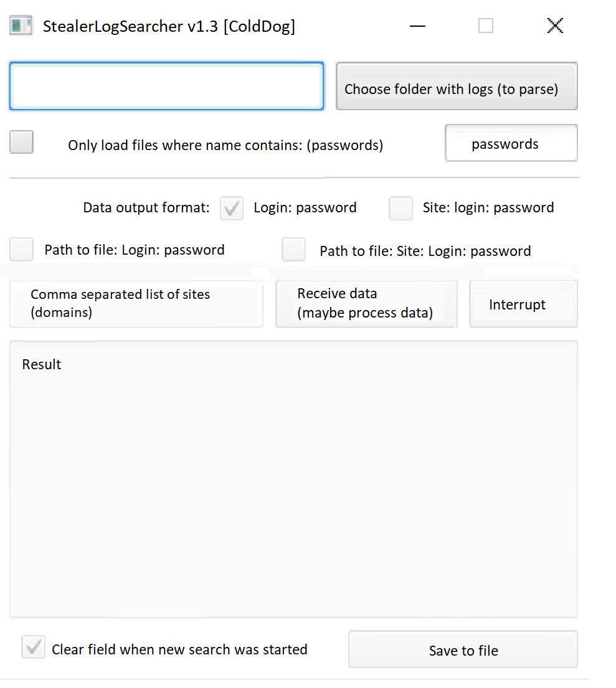Tick Path to file: Login: password checkbox

(22, 250)
